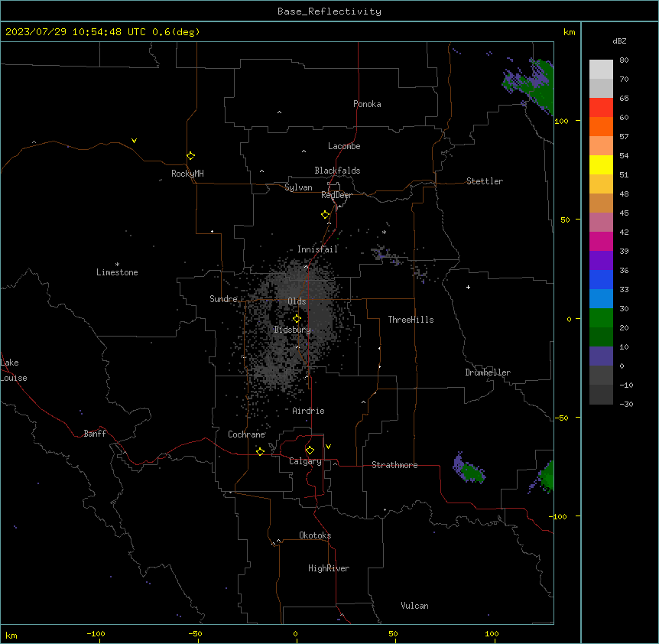Pick the orange 57-60 dBZ legend swatch
This screenshot has height=644, width=659.
(601, 126)
